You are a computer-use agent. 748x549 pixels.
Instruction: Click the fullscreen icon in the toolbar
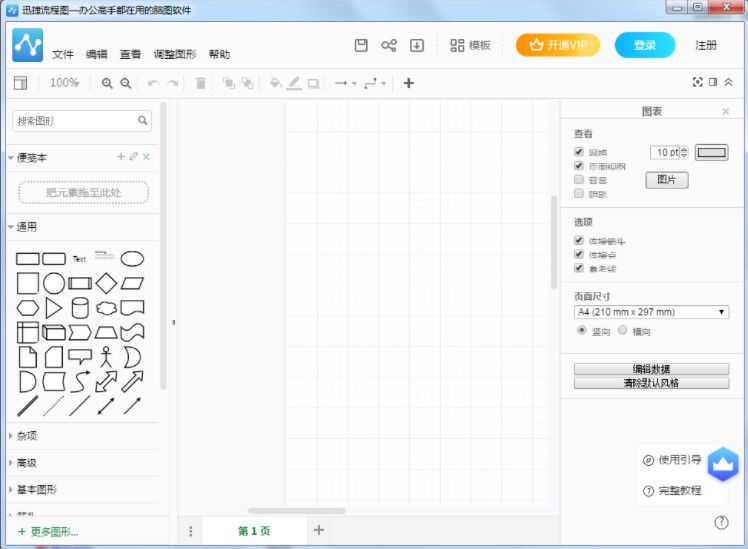[x=698, y=82]
